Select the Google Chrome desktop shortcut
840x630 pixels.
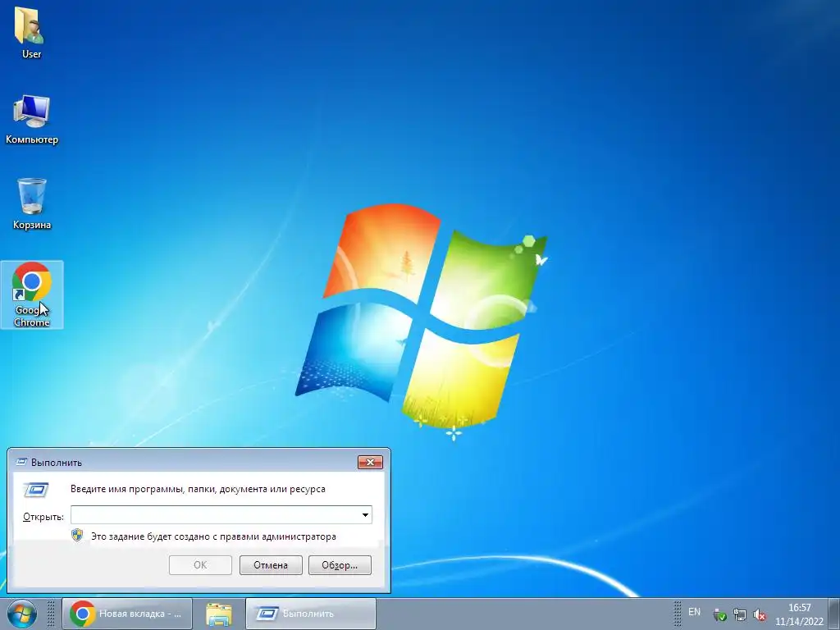32,294
